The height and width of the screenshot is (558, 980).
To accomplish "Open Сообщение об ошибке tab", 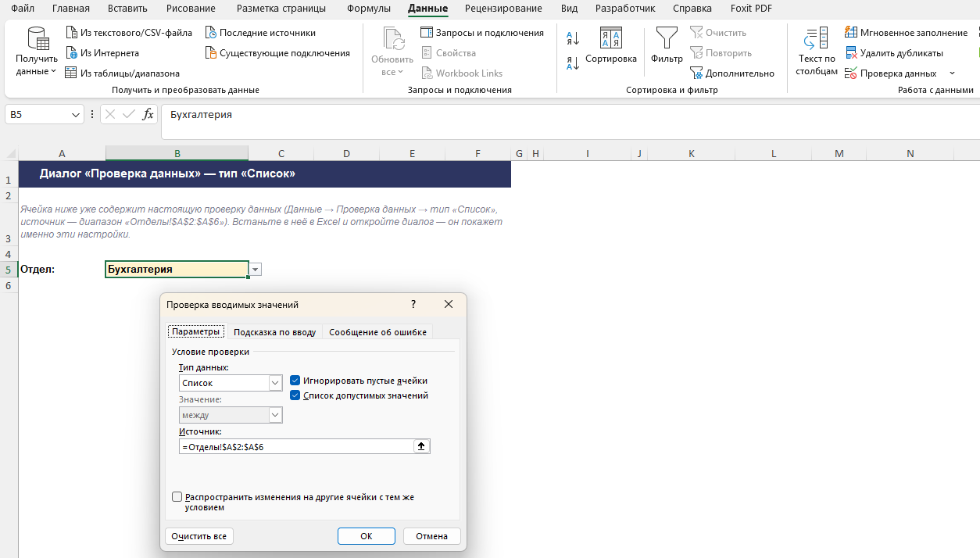I will [x=377, y=332].
